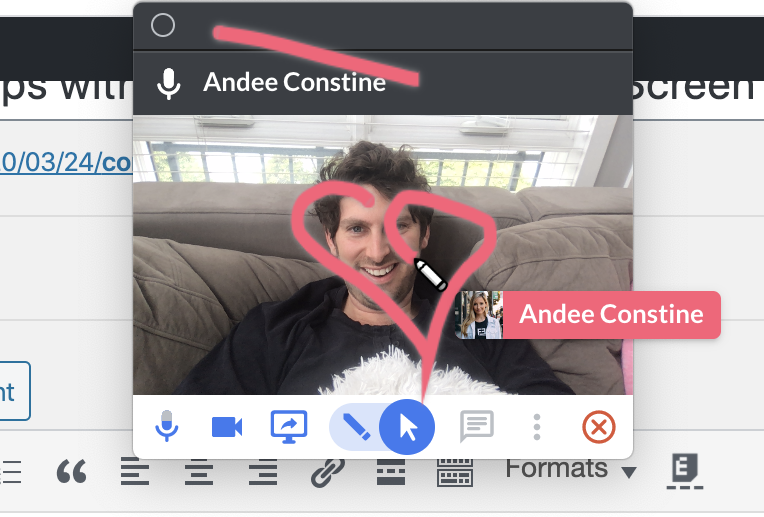Open the three-dot more options menu

pos(537,428)
